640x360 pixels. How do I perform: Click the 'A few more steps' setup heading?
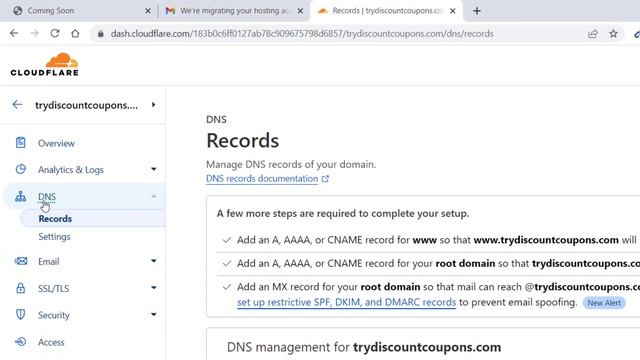pyautogui.click(x=343, y=213)
